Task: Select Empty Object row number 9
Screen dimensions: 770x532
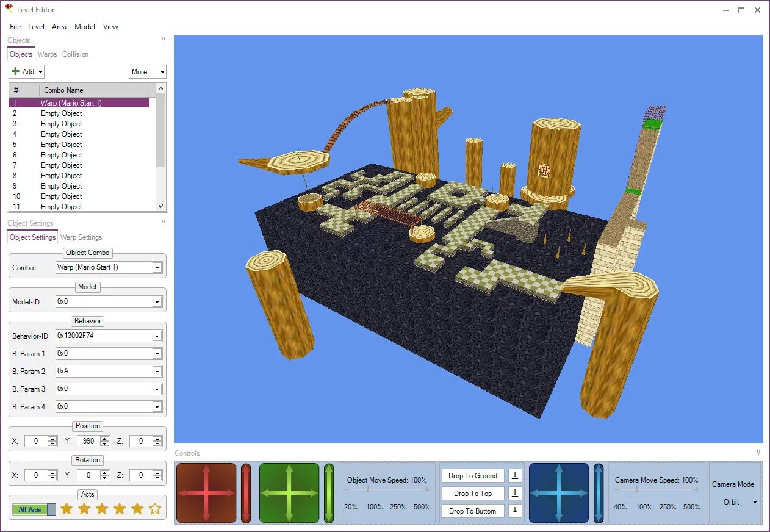Action: (79, 186)
